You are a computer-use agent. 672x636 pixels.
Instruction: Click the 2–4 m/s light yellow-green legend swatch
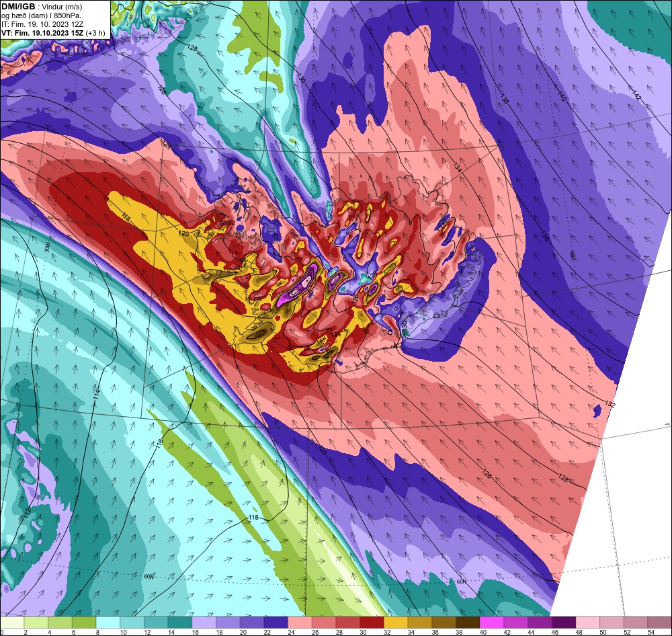pos(36,623)
